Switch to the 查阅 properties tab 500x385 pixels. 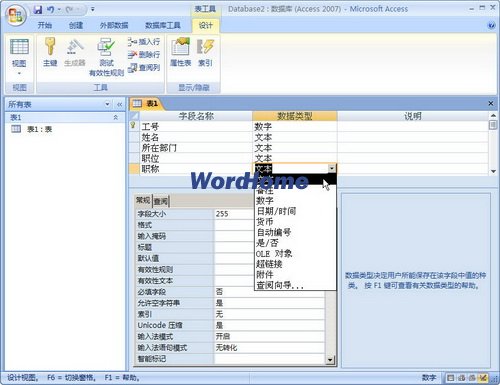tap(161, 201)
